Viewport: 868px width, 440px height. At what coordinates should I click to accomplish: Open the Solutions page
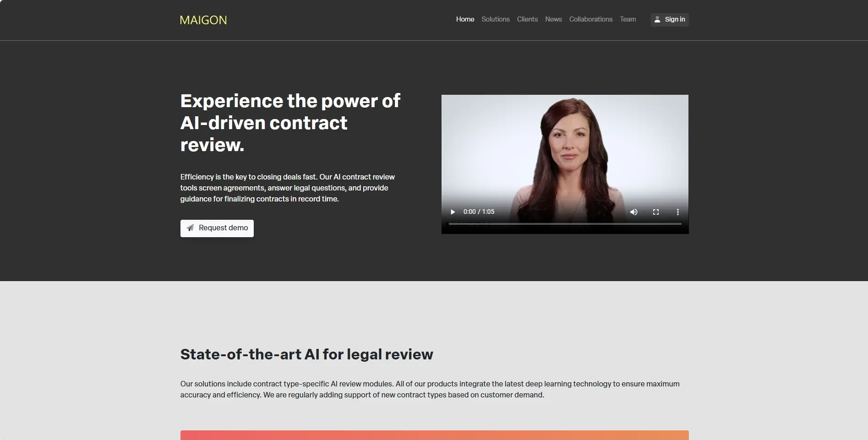pos(495,19)
